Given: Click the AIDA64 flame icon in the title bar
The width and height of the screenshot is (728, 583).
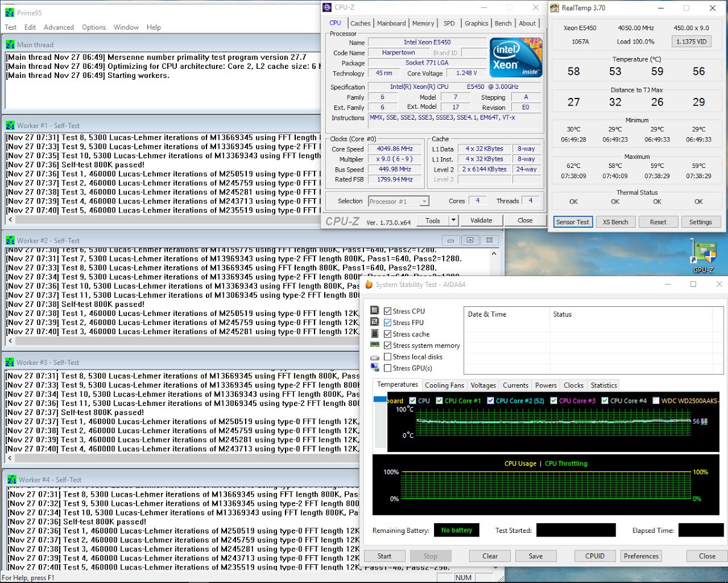Looking at the screenshot, I should click(369, 284).
